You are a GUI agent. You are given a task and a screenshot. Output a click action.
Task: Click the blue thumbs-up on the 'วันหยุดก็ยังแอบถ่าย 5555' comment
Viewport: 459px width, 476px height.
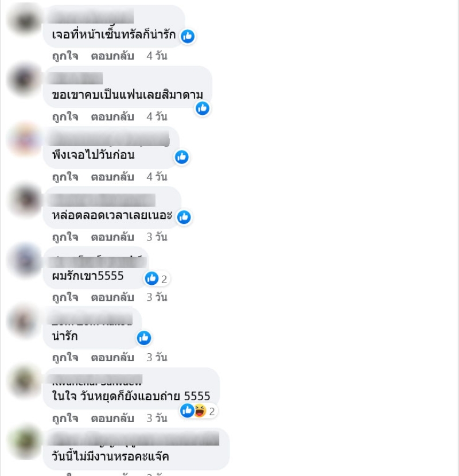[187, 411]
